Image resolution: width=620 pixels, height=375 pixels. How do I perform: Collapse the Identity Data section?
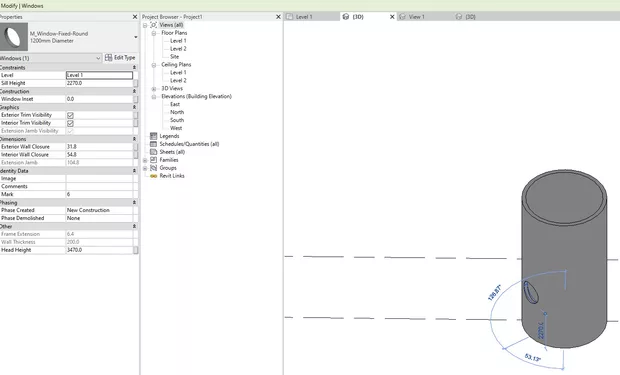coord(134,171)
